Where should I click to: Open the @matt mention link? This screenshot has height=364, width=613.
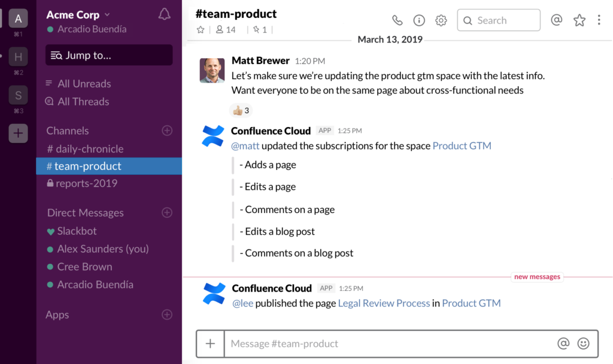(245, 146)
